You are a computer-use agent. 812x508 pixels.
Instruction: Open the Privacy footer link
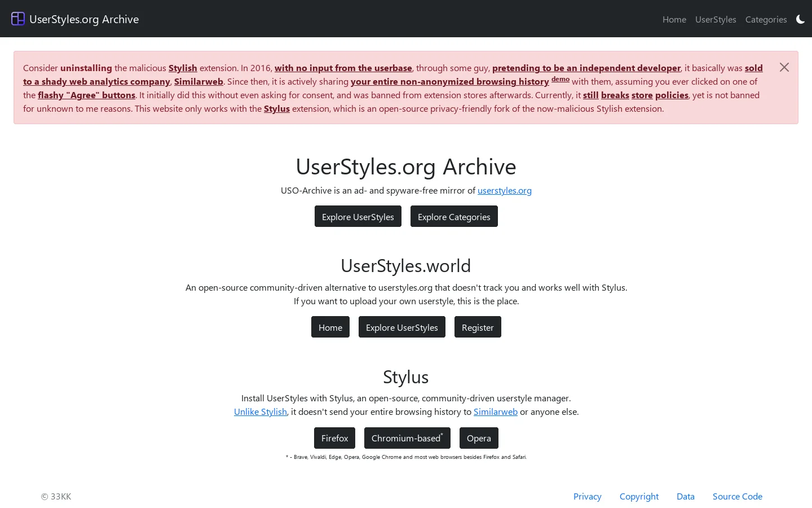pos(588,497)
